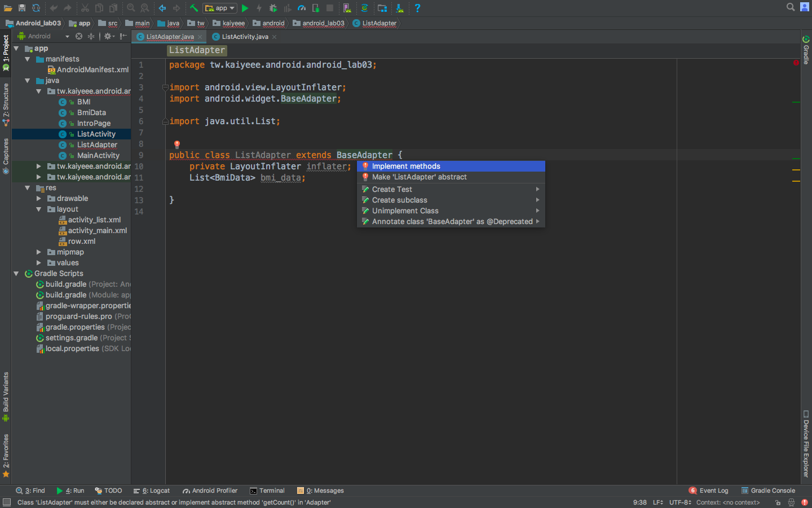Open the Event Log panel
The image size is (812, 508).
pyautogui.click(x=709, y=491)
